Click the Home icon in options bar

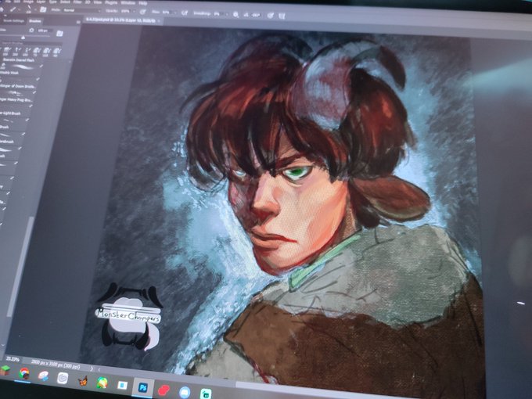pos(2,8)
